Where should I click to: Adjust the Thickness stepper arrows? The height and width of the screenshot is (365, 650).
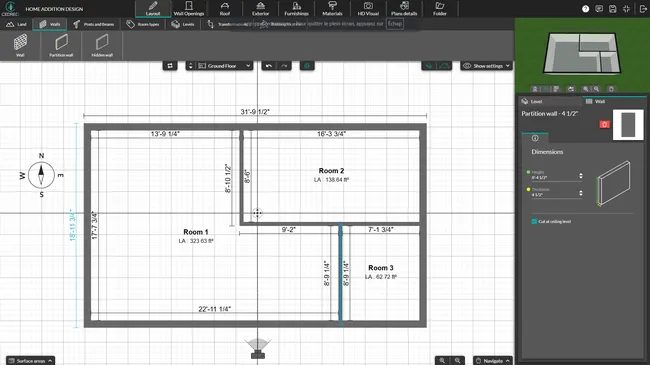(x=581, y=193)
